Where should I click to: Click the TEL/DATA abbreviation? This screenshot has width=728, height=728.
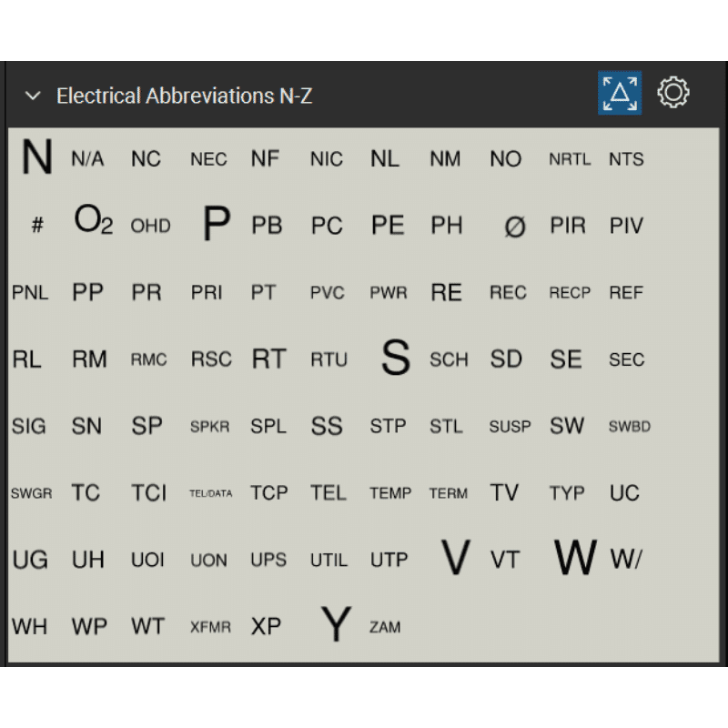tap(210, 493)
